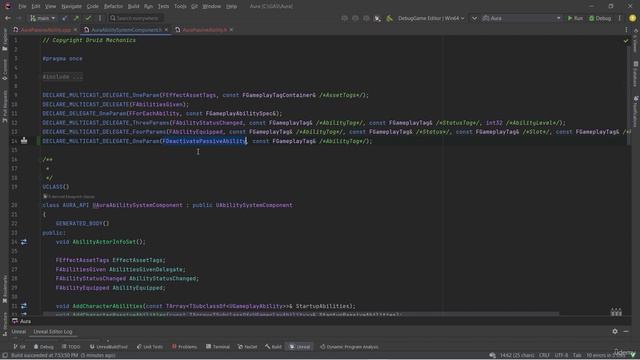
Task: Click on UAuraAbilitySystemComponent class name
Action: 138,205
